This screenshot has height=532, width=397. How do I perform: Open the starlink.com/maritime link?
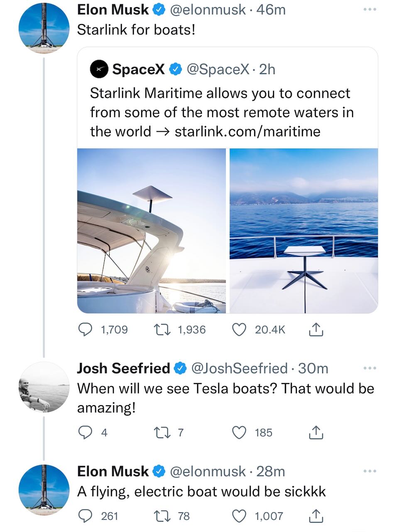(x=248, y=131)
